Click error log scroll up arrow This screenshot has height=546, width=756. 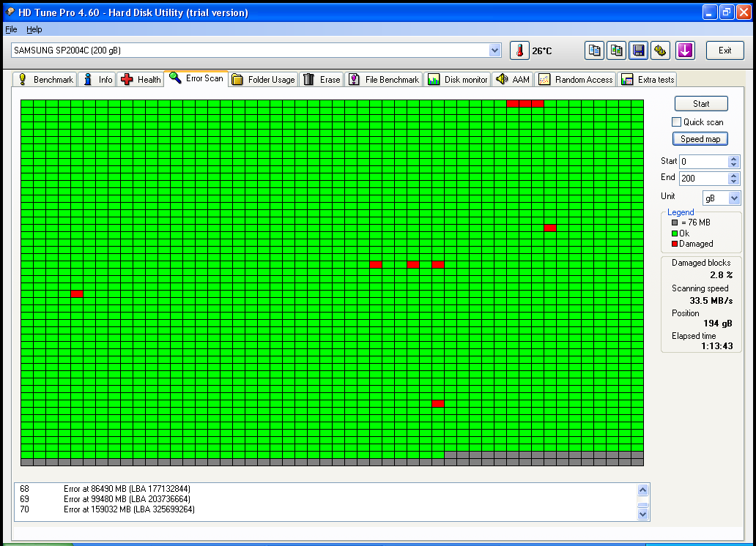tap(642, 490)
